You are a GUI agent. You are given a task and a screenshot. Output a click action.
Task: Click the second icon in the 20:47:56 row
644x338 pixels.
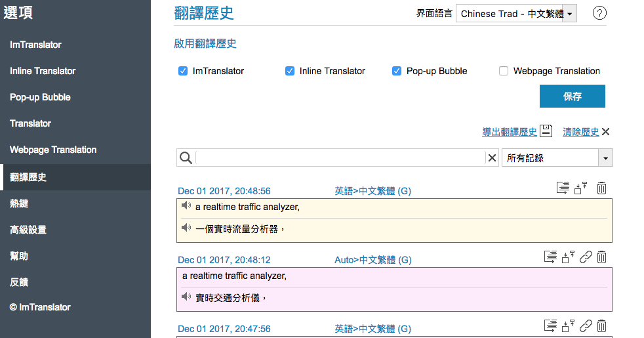coord(568,326)
